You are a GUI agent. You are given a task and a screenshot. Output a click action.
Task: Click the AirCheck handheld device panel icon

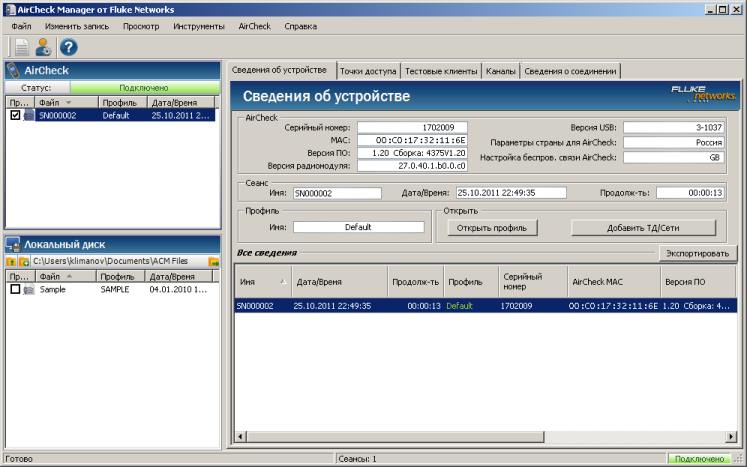pyautogui.click(x=13, y=71)
